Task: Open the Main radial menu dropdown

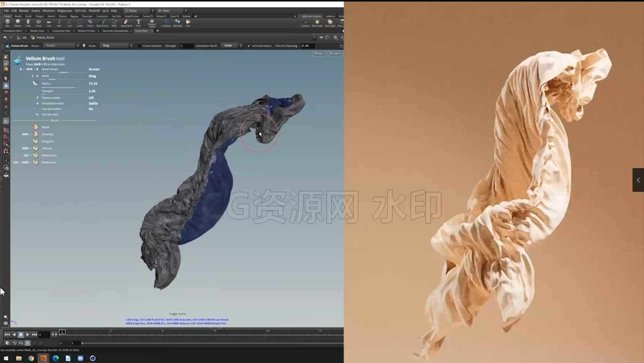Action: [x=172, y=11]
